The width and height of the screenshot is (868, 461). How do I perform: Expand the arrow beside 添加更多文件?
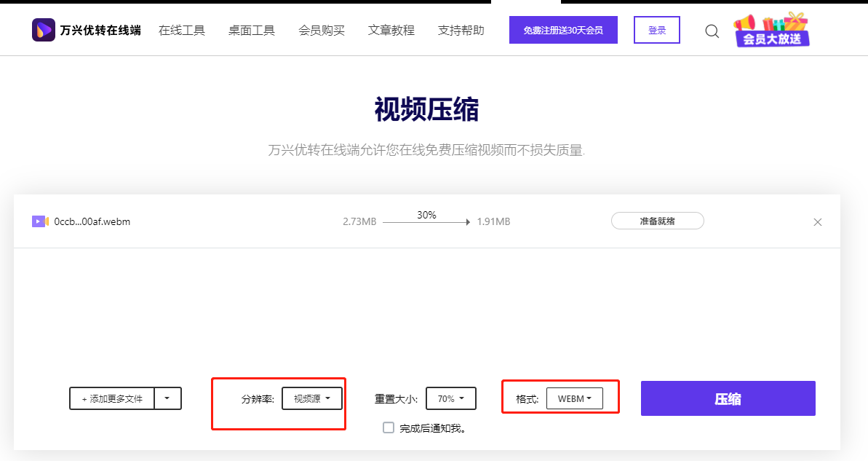(168, 398)
